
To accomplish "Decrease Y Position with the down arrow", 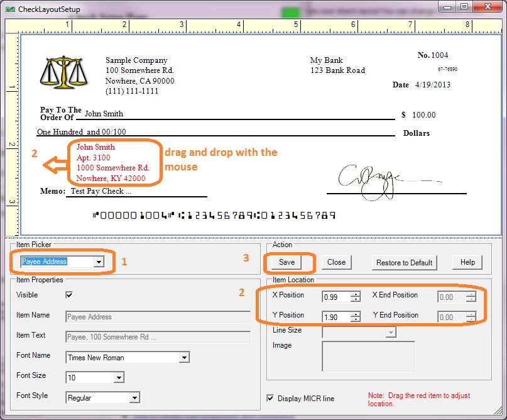I will (356, 319).
